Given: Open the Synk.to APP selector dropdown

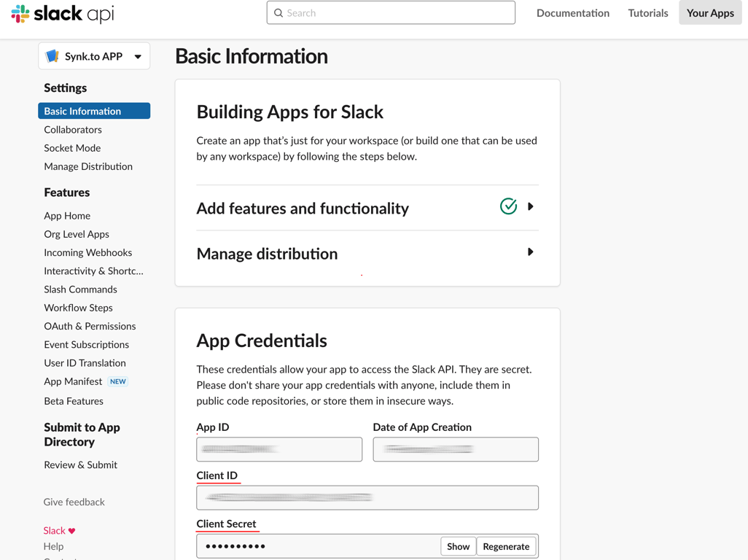Looking at the screenshot, I should (138, 56).
